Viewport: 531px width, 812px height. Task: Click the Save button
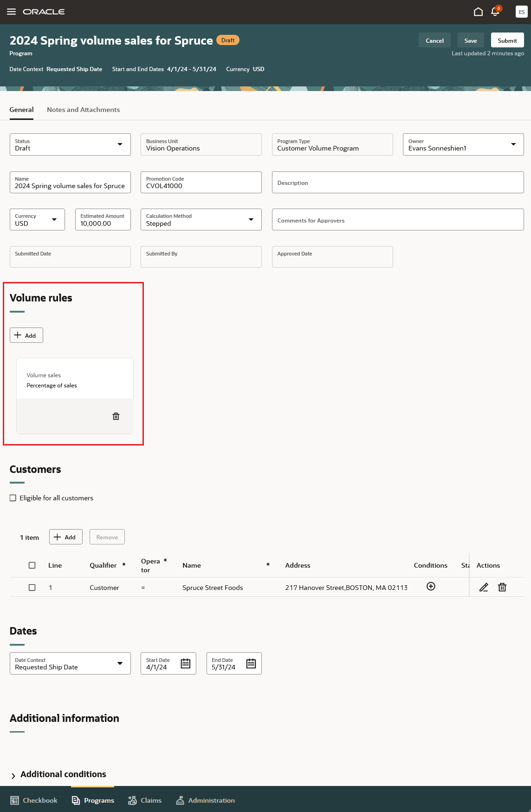(471, 40)
